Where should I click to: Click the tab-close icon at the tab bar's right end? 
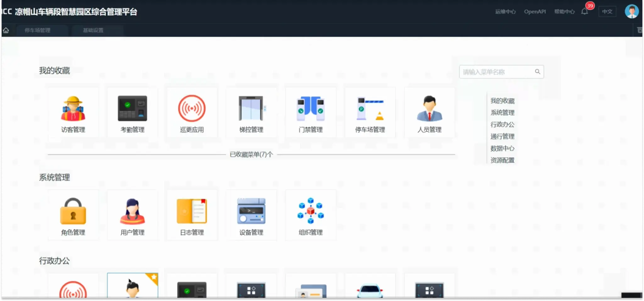pos(639,30)
